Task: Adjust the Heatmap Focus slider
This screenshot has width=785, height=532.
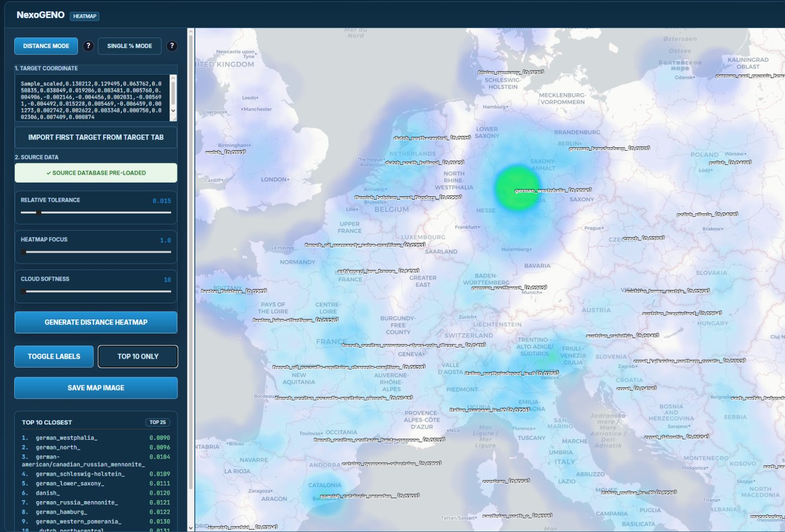Action: (x=96, y=252)
